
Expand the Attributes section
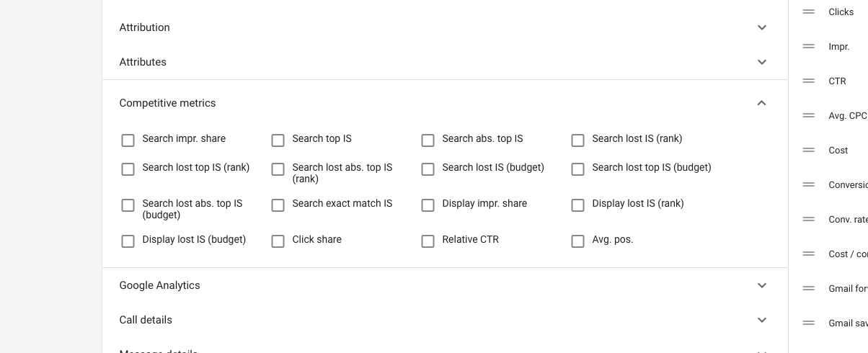tap(762, 62)
